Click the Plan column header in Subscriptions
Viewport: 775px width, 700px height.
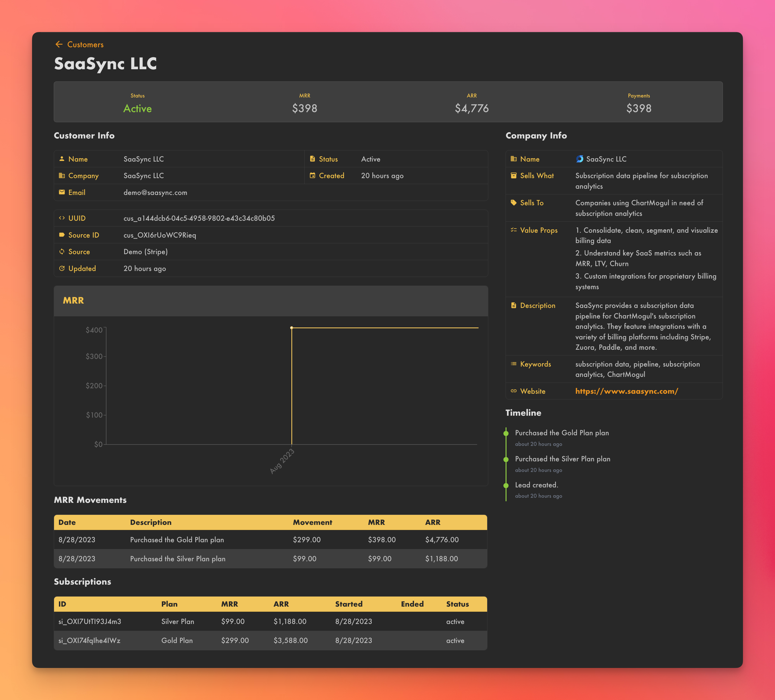coord(169,604)
